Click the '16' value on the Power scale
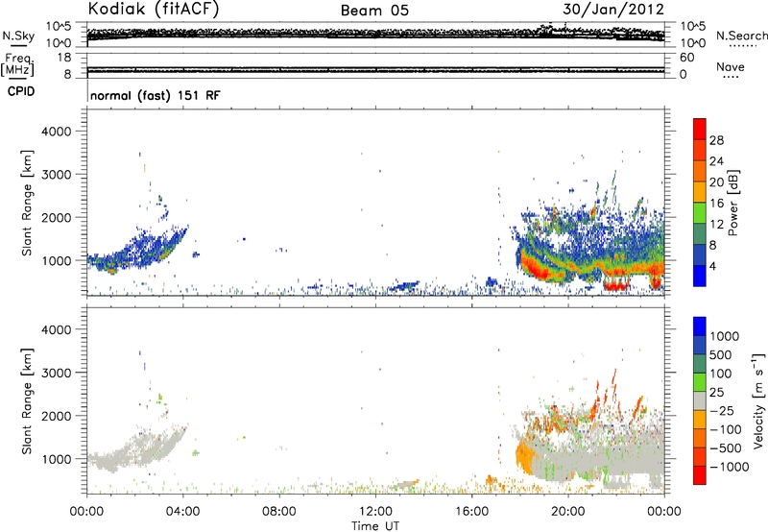 tap(716, 204)
